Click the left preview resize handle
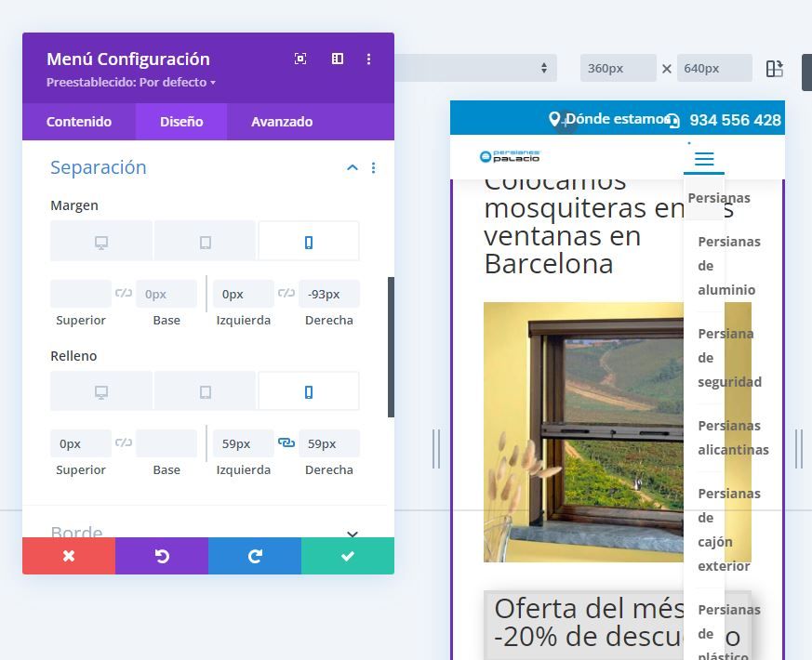The width and height of the screenshot is (812, 660). (x=436, y=449)
